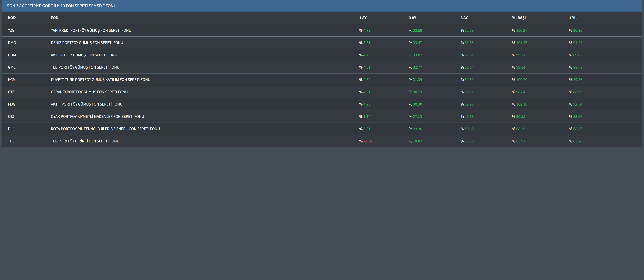This screenshot has width=644, height=280.
Task: Click the 6 AY column header
Action: coord(464,18)
